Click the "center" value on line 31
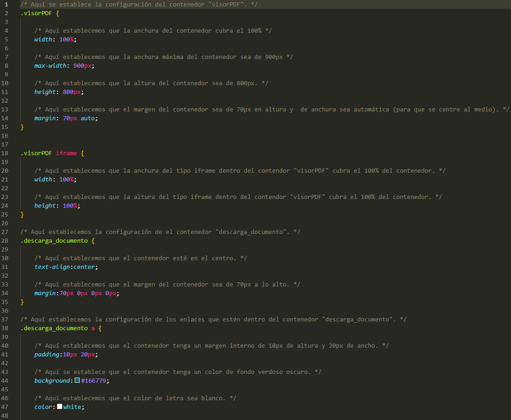The width and height of the screenshot is (511, 420). point(84,267)
